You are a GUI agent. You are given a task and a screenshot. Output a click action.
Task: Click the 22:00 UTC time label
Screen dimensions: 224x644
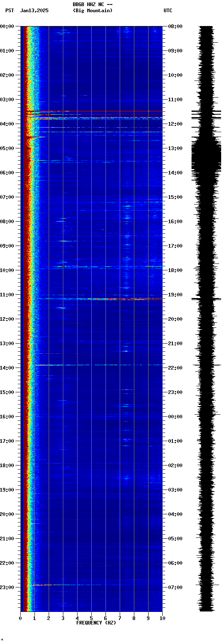coord(175,368)
